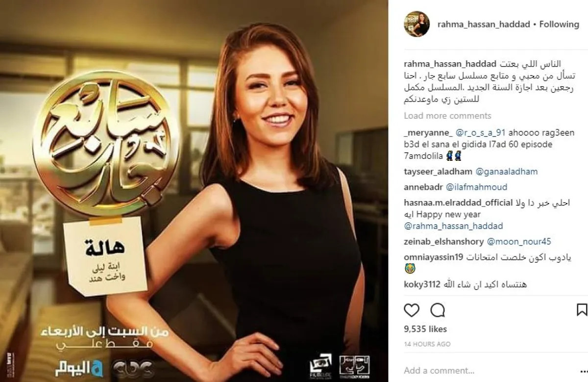This screenshot has width=588, height=382.
Task: Expand Load more comments
Action: 447,116
